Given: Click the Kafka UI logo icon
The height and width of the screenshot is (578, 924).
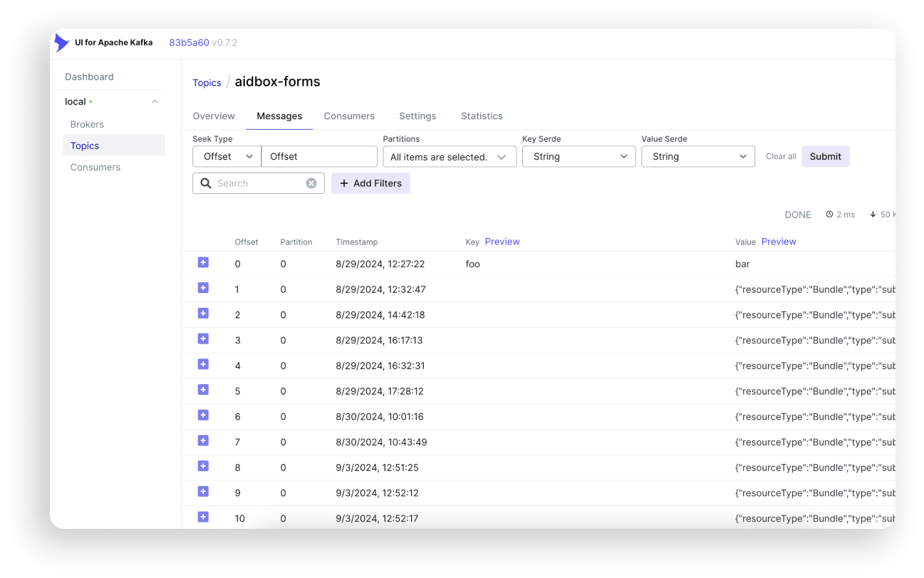Looking at the screenshot, I should point(62,43).
